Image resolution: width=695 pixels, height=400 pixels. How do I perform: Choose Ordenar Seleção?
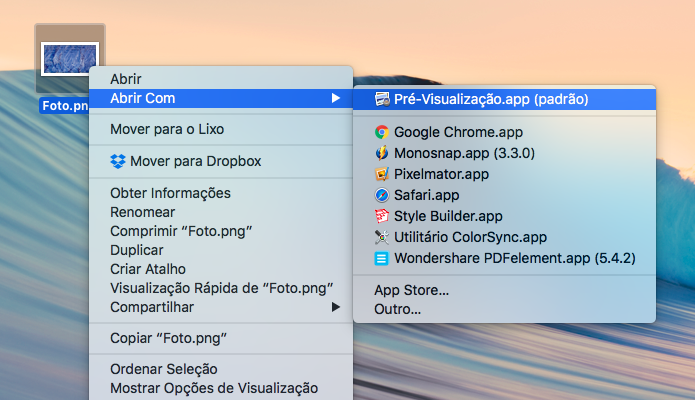221,369
